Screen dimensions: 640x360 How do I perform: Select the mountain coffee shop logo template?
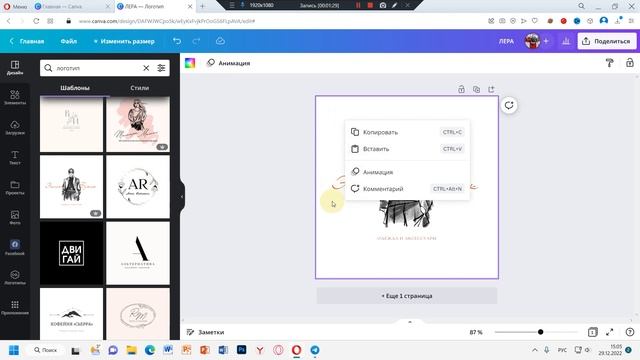point(71,314)
